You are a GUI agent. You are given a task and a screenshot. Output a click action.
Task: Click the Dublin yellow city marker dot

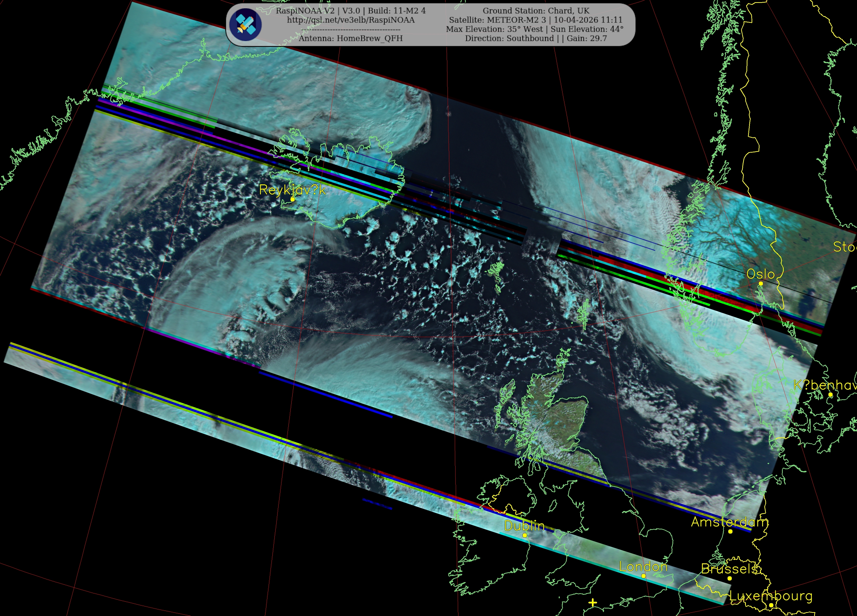(524, 535)
